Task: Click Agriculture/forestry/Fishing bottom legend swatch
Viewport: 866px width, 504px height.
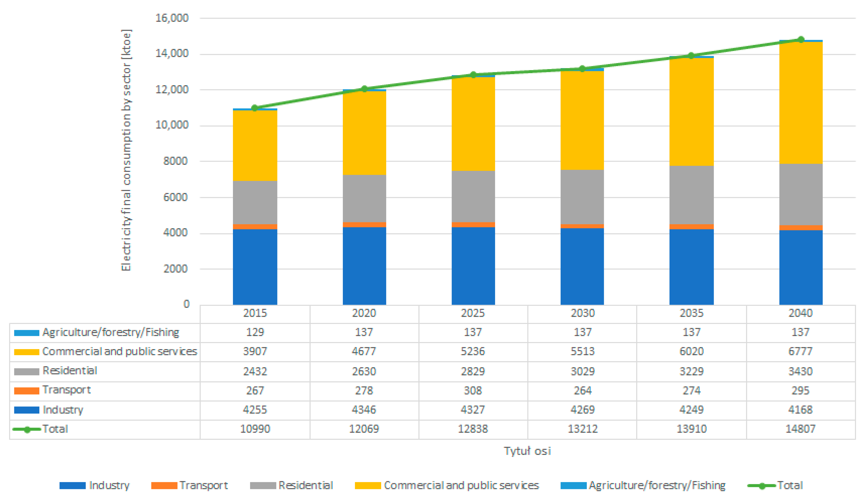Action: tap(573, 485)
